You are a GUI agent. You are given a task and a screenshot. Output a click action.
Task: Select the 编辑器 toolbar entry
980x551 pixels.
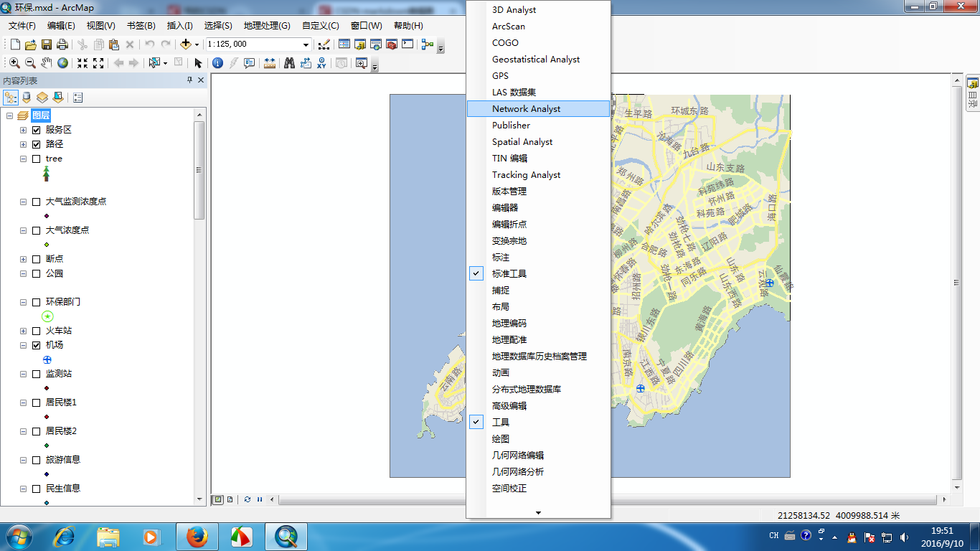point(538,208)
